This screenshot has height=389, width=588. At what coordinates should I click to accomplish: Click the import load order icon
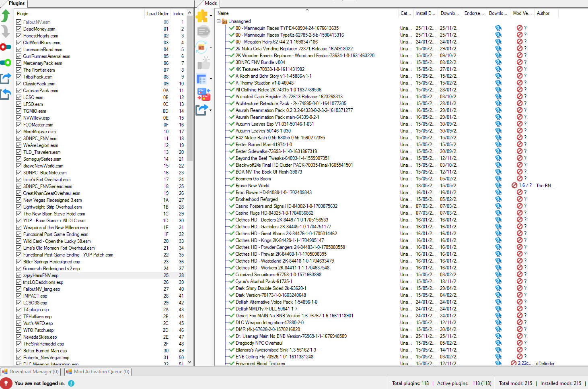coord(6,94)
